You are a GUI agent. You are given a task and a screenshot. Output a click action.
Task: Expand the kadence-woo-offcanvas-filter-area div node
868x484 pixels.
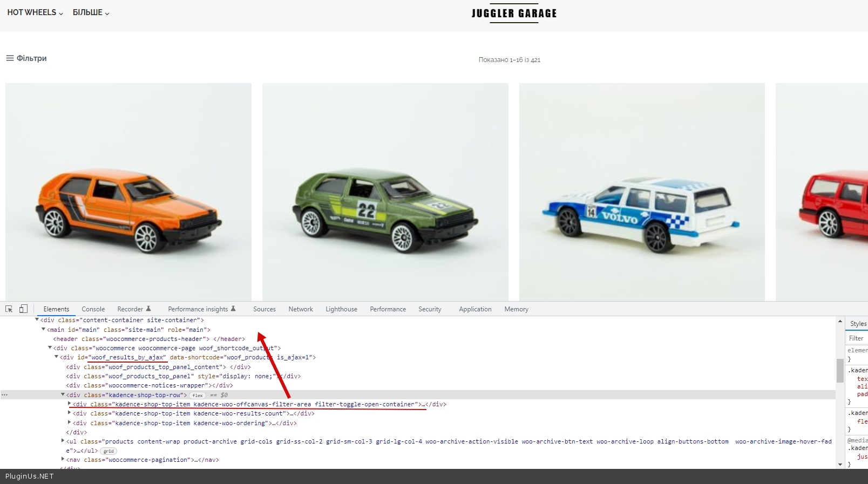point(69,404)
